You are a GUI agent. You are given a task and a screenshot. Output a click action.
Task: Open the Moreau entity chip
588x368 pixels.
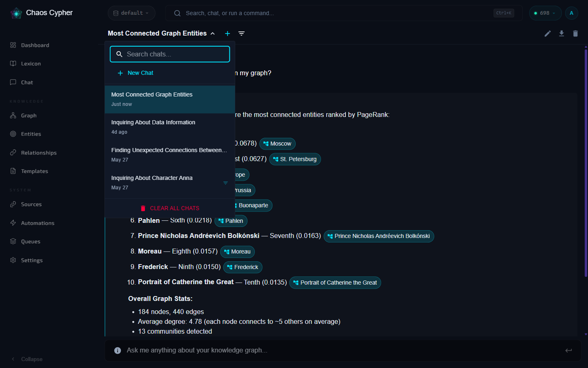[x=237, y=251]
